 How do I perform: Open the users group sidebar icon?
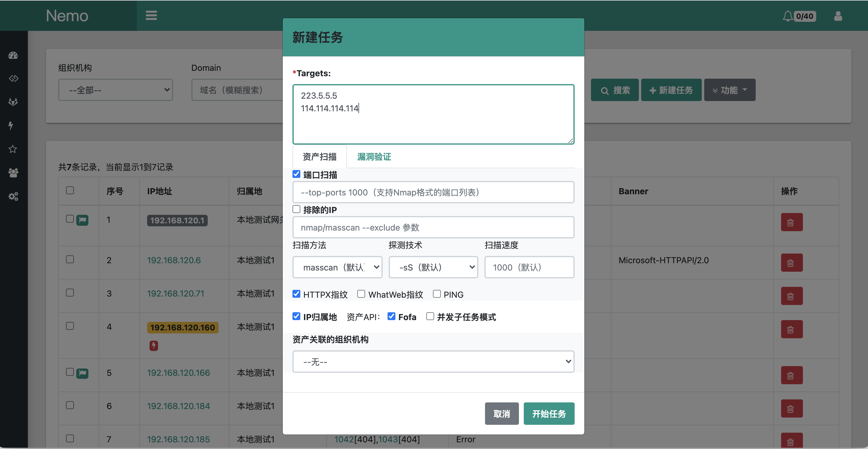(x=13, y=172)
